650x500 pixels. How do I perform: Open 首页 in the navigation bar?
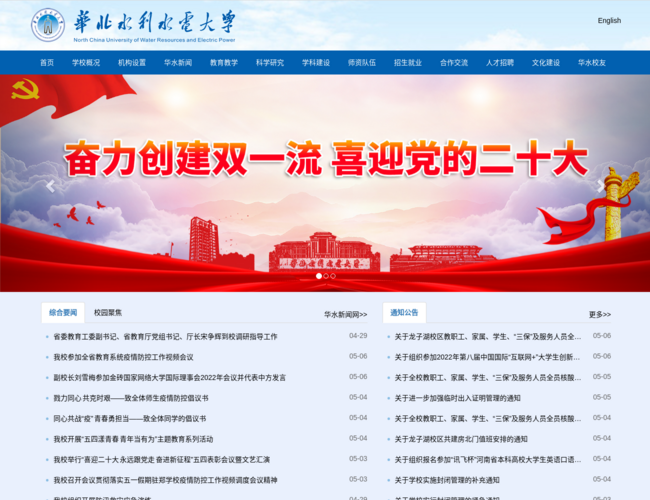tap(47, 63)
